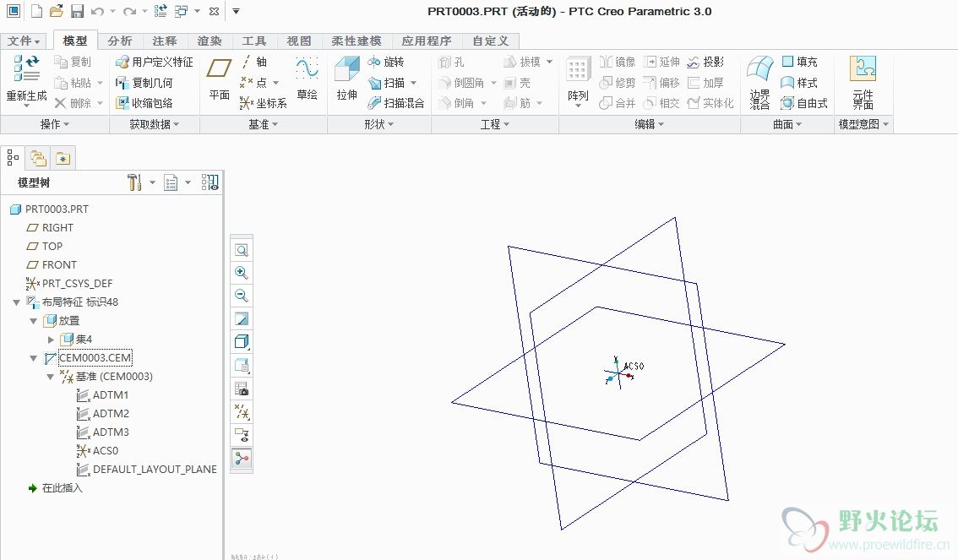Open the Display Style cube icon
The width and height of the screenshot is (958, 560).
[242, 342]
